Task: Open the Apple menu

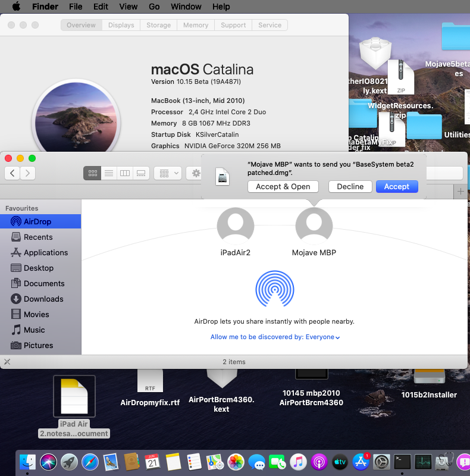Action: [17, 7]
